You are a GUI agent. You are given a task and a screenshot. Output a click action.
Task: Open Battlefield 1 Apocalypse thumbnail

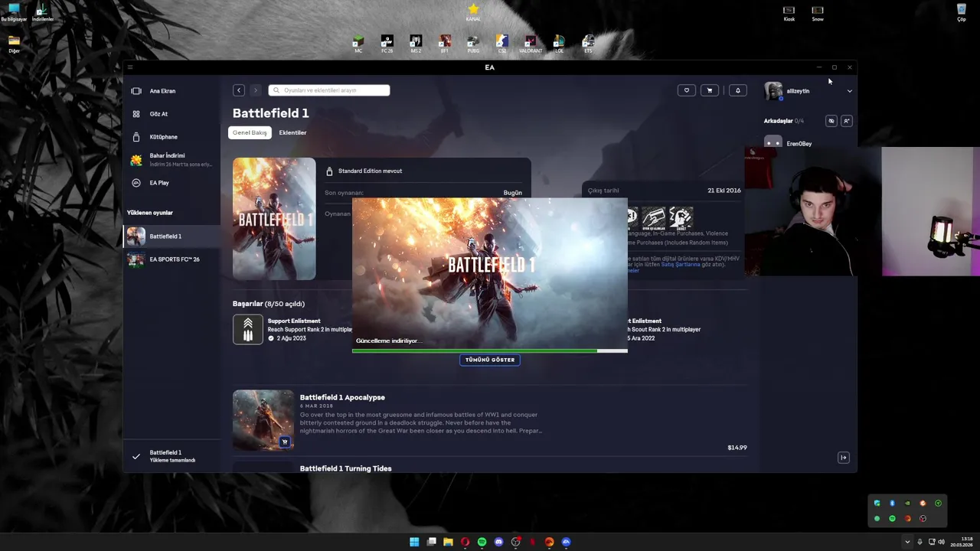263,420
